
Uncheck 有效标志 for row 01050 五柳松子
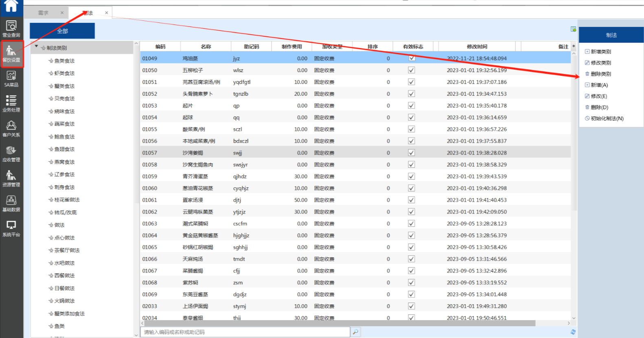412,70
